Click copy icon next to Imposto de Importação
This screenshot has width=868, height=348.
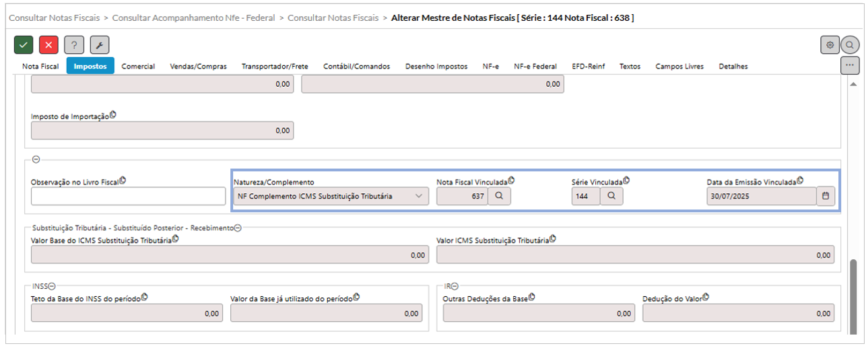(113, 115)
